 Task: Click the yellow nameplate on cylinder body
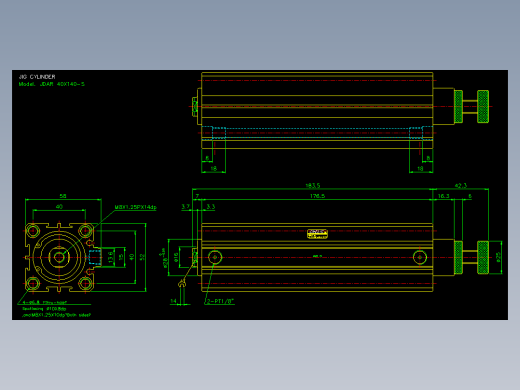pyautogui.click(x=317, y=234)
